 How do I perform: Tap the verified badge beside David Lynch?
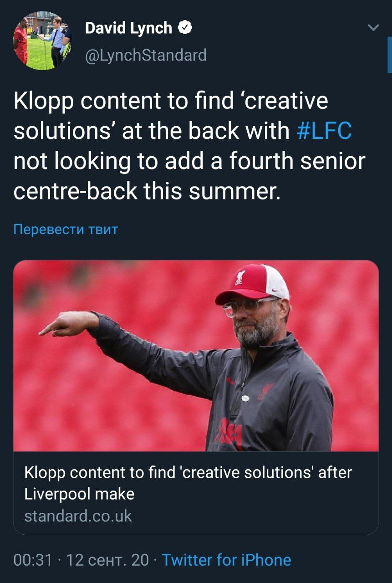pos(185,28)
